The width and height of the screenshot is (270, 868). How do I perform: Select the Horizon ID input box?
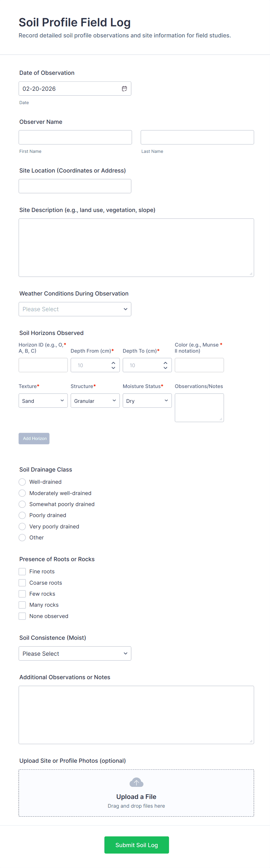click(43, 365)
